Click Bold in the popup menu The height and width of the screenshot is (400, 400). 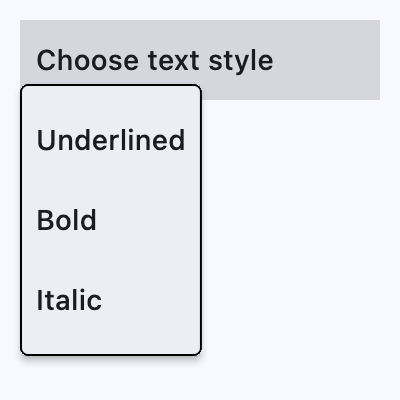tap(111, 220)
